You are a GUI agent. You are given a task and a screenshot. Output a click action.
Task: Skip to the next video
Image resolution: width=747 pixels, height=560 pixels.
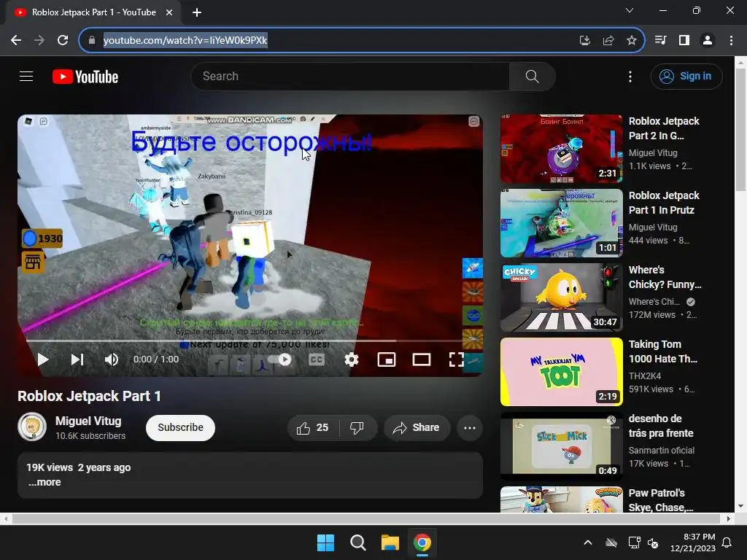point(77,359)
